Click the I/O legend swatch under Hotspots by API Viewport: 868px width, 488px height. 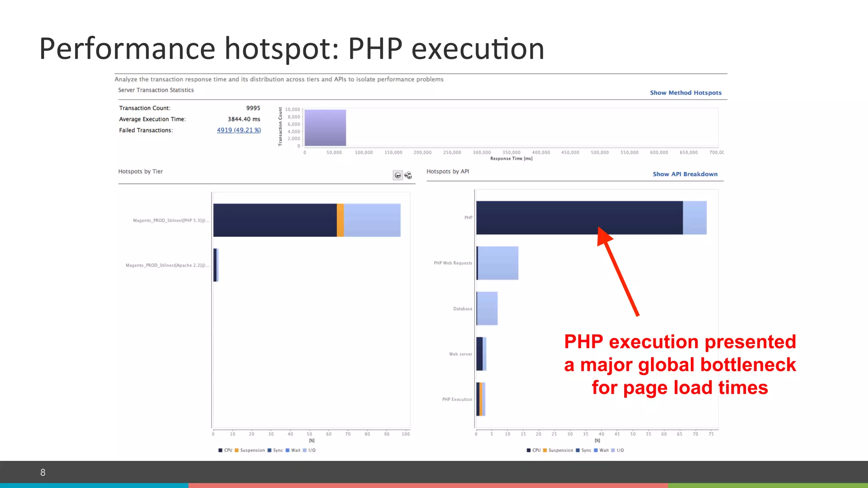(613, 450)
